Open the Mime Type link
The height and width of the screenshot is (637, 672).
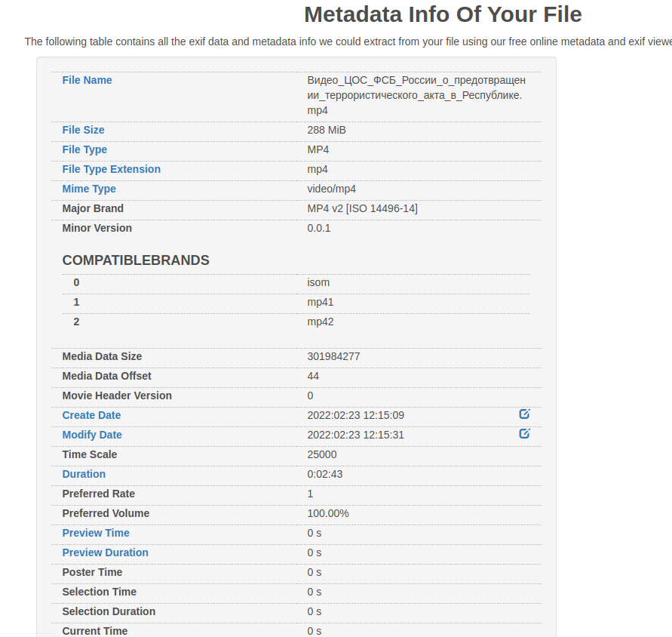coord(89,189)
